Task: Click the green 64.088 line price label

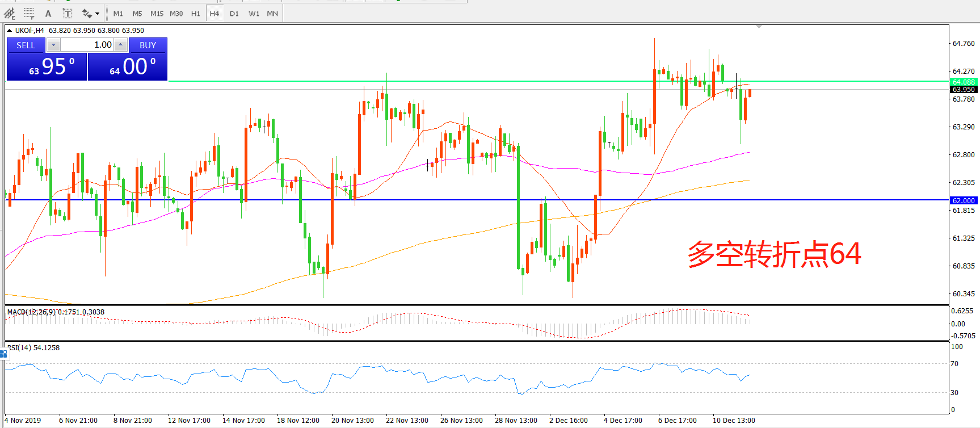Action: (x=963, y=82)
